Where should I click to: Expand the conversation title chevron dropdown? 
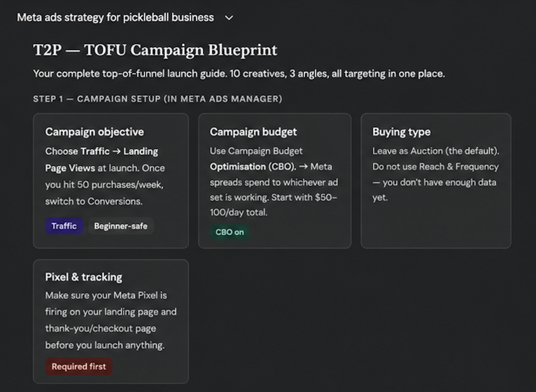coord(229,18)
